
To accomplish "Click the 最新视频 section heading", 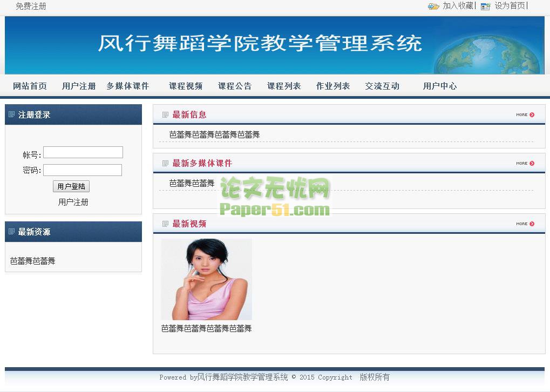I will coord(189,224).
